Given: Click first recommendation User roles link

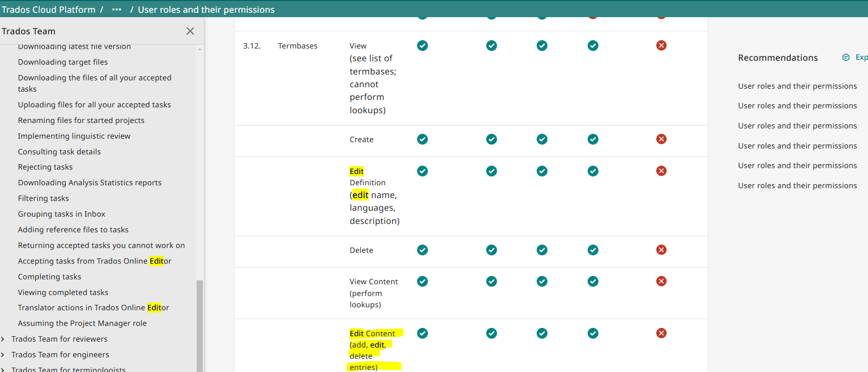Looking at the screenshot, I should click(797, 86).
